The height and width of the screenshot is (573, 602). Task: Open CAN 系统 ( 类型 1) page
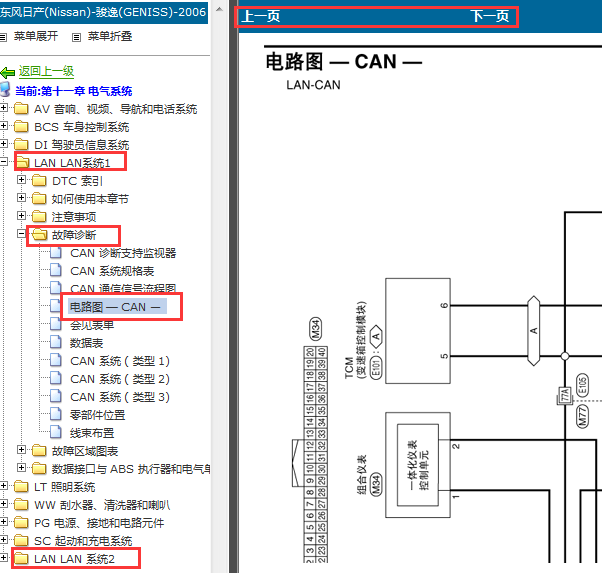(120, 361)
